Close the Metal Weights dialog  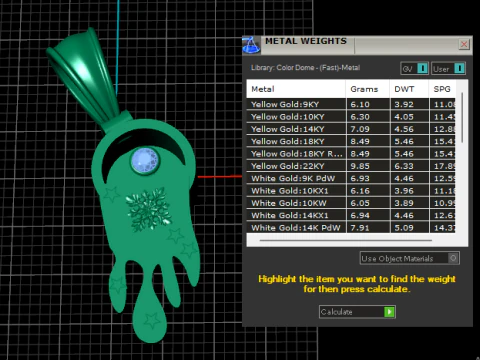[x=464, y=44]
